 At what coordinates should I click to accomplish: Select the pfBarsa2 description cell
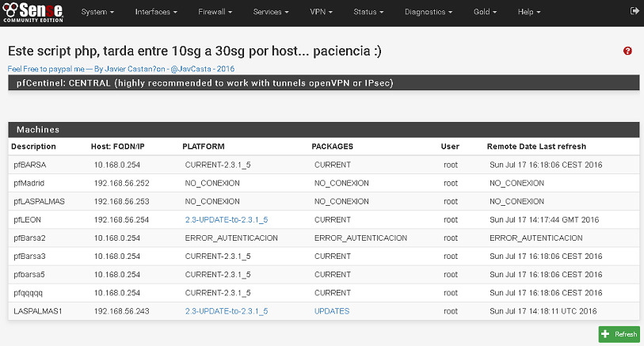click(29, 238)
